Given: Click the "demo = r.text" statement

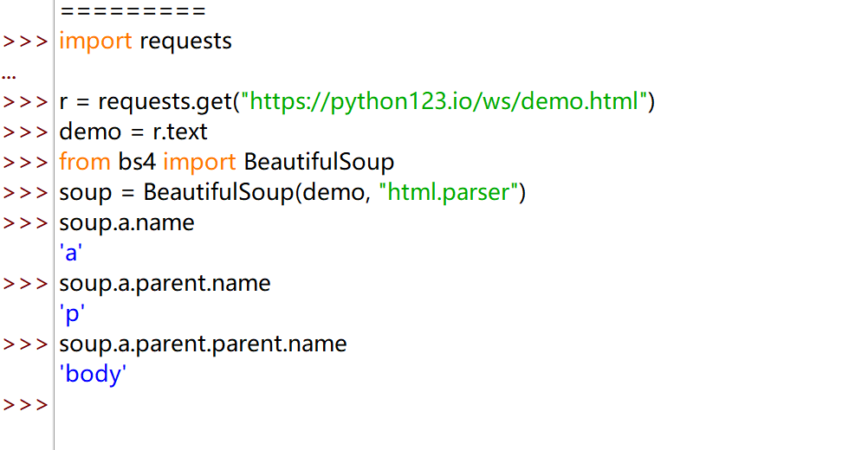Looking at the screenshot, I should [133, 132].
